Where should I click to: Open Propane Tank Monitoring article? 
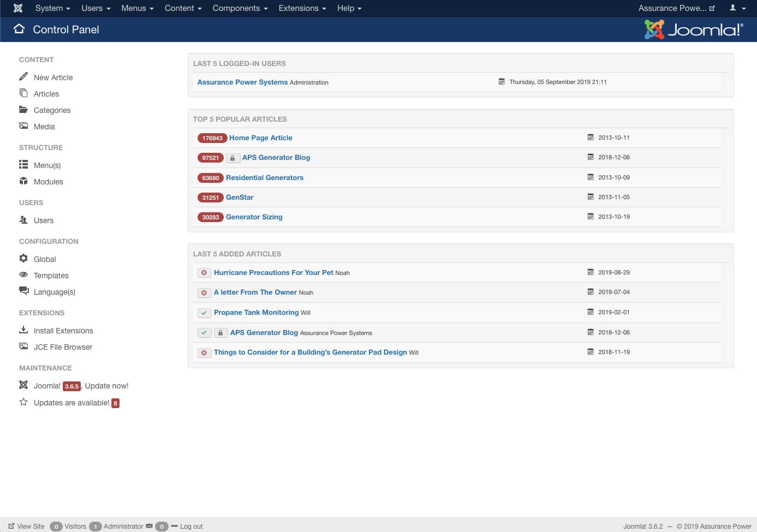pos(257,312)
